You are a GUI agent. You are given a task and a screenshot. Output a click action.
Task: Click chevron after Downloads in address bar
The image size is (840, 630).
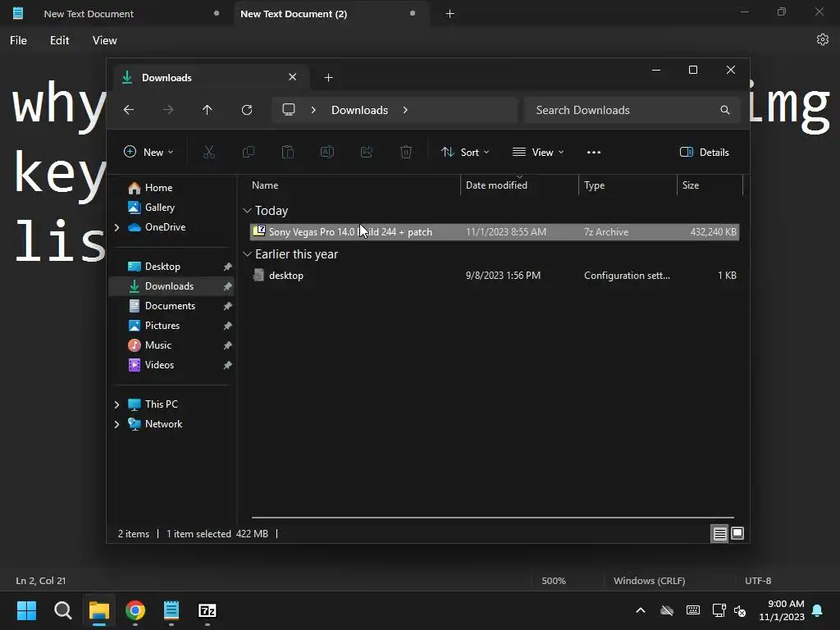tap(405, 110)
